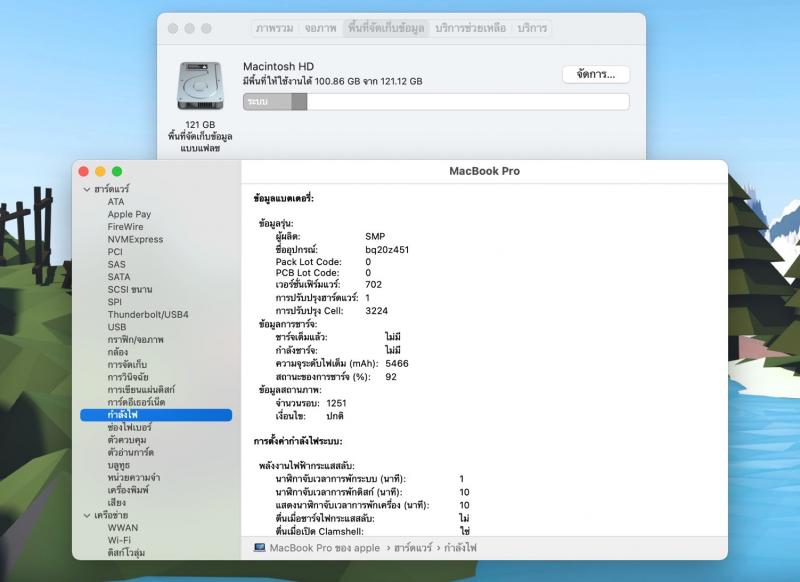Click the การตั้งค่ากำลังไฟระบบ heading

pos(298,441)
